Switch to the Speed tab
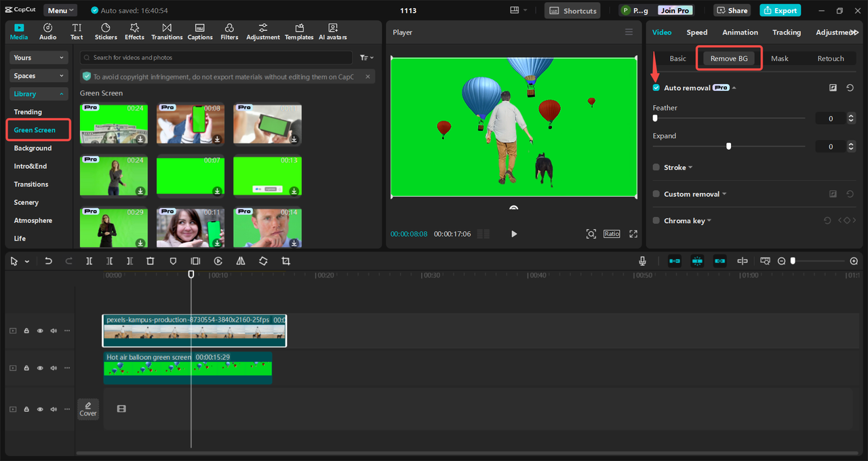Screen dimensions: 868x461 [697, 32]
